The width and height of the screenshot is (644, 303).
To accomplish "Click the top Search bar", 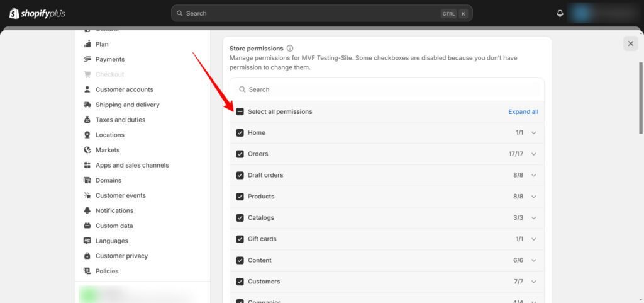I will [321, 14].
